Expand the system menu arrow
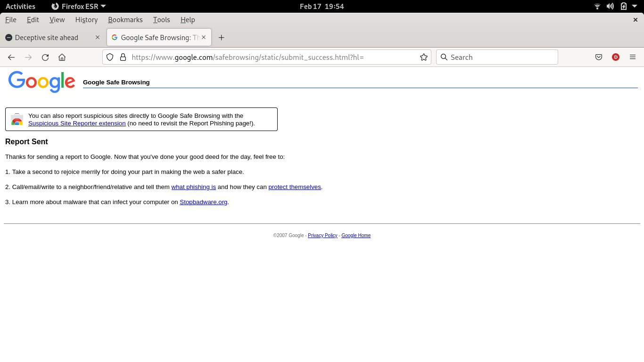 click(x=635, y=6)
